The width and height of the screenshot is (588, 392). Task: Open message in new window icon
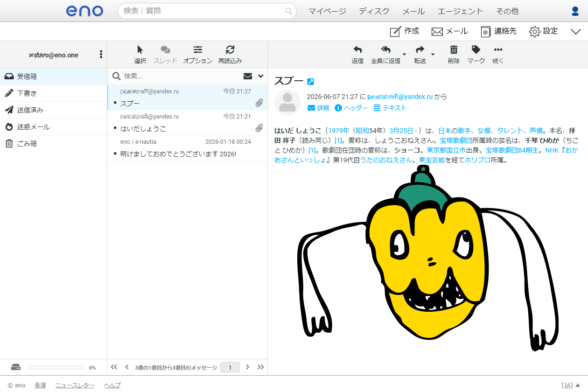coord(310,82)
